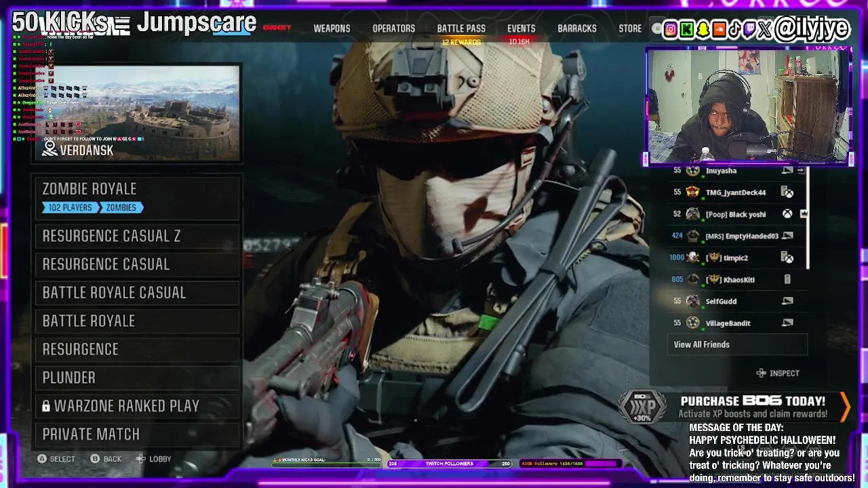Open the Operators tab
Screen dimensions: 868x488
(393, 28)
